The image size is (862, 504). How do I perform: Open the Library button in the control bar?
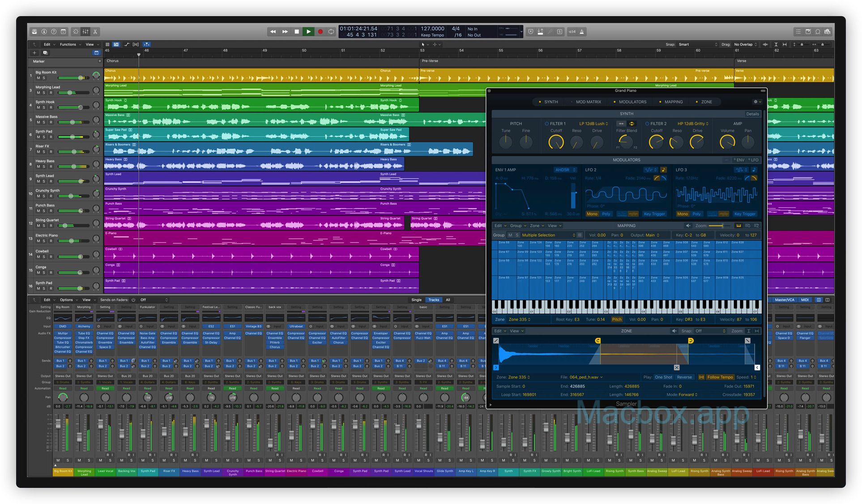pos(34,32)
